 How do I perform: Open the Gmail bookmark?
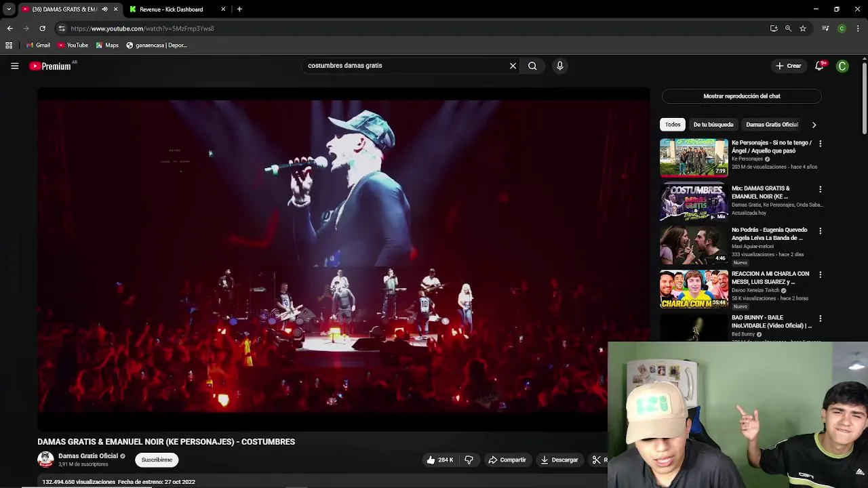click(x=38, y=45)
